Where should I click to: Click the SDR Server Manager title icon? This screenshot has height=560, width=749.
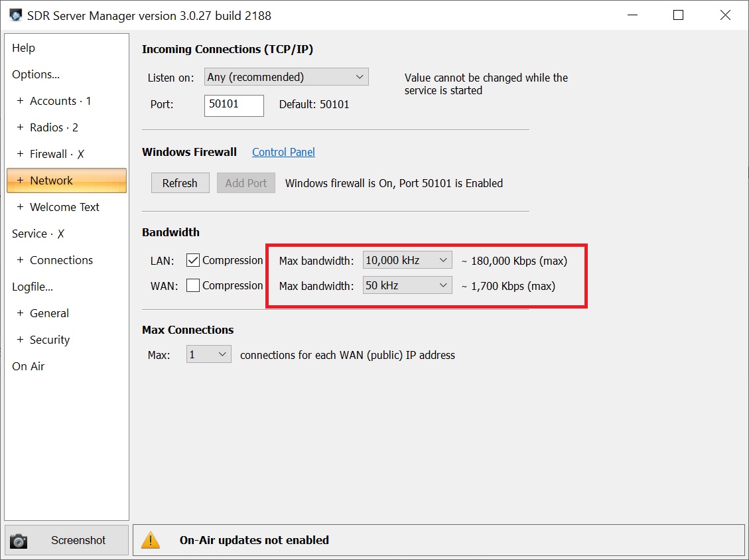(15, 15)
